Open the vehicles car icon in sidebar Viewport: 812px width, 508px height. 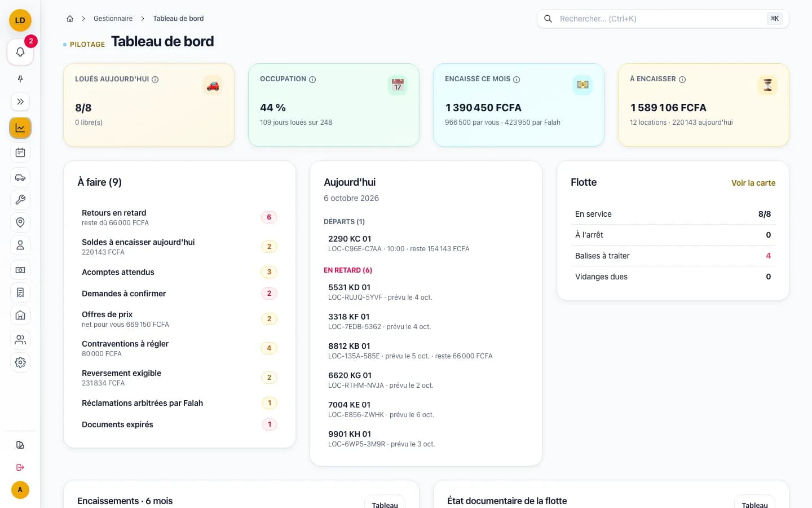point(20,177)
